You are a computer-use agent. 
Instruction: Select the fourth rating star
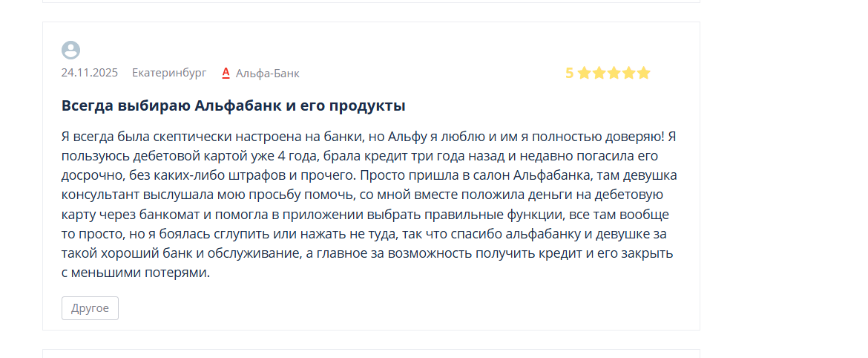pos(628,73)
